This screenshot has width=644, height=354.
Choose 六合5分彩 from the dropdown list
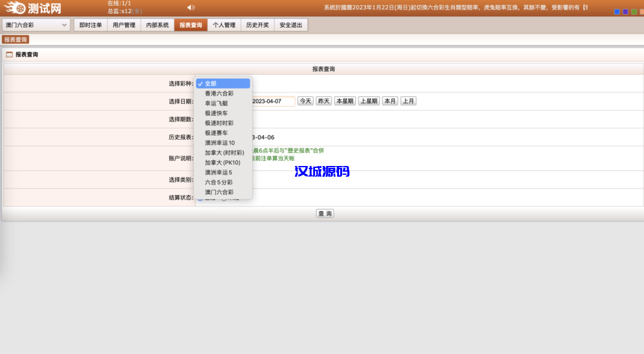tap(223, 182)
